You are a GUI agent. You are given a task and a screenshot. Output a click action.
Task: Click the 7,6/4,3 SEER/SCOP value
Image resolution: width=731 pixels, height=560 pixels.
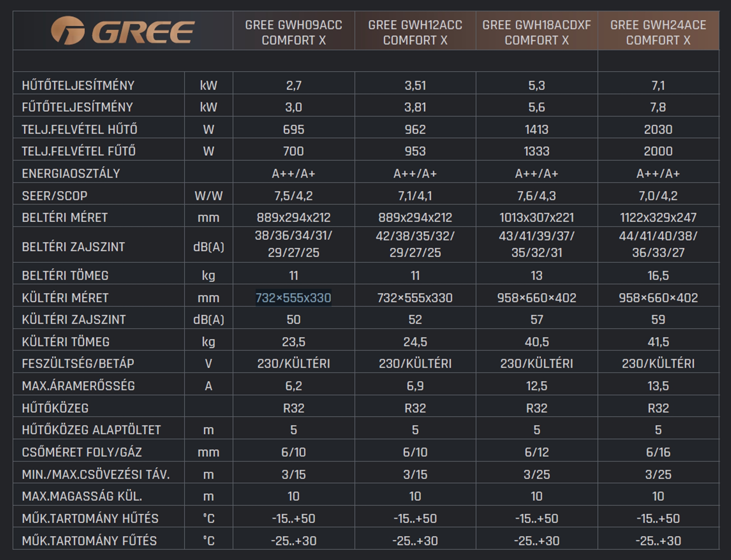point(537,196)
